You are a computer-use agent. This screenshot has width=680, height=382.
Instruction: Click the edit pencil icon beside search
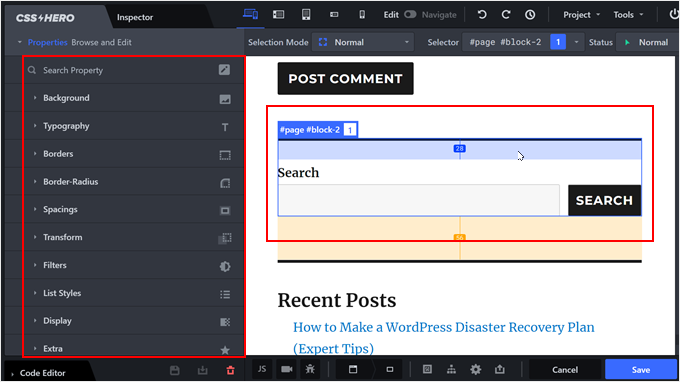[224, 69]
